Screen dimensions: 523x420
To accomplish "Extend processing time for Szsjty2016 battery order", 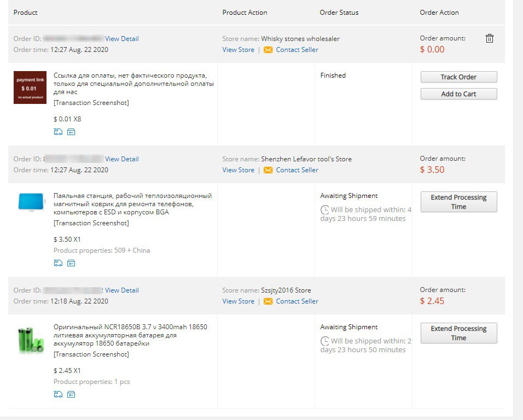I will [x=458, y=334].
